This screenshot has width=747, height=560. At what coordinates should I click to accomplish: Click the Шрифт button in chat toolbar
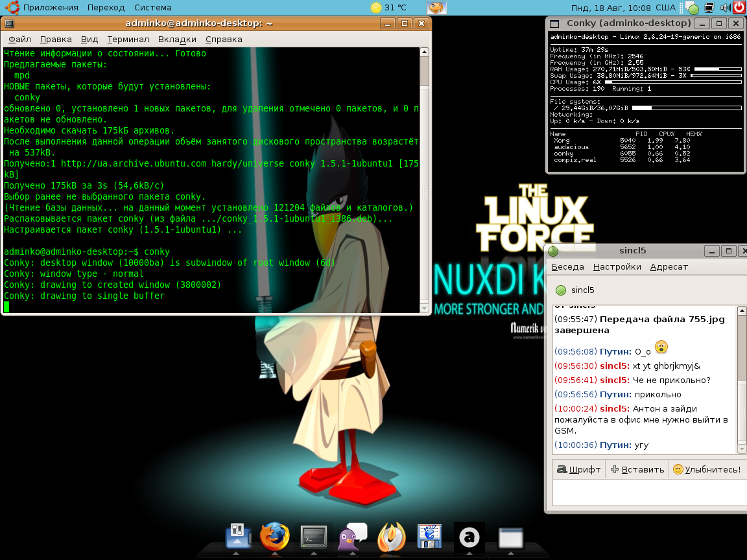pyautogui.click(x=579, y=469)
